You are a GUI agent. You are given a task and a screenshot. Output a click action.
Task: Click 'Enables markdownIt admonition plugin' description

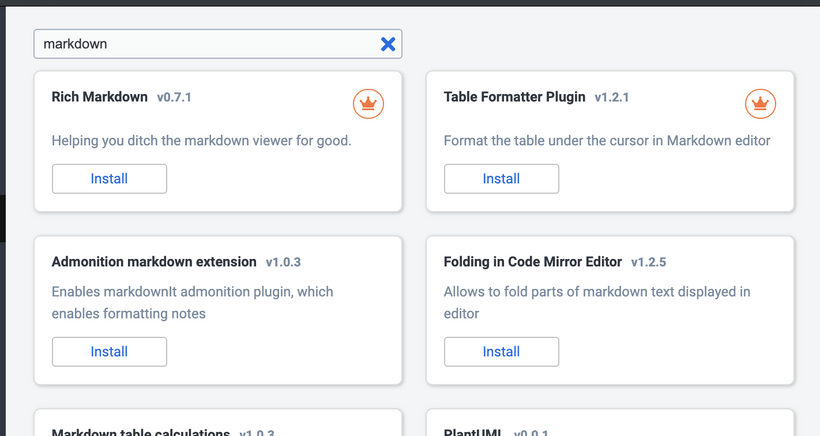(192, 303)
